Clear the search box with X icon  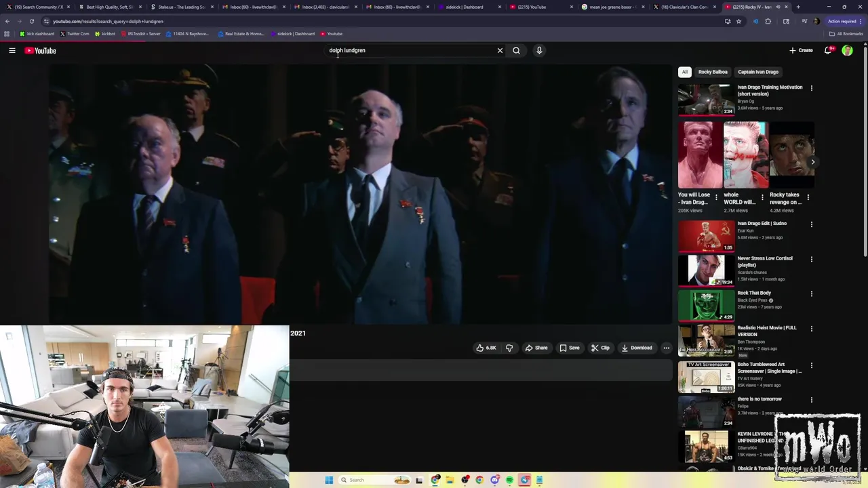tap(500, 50)
